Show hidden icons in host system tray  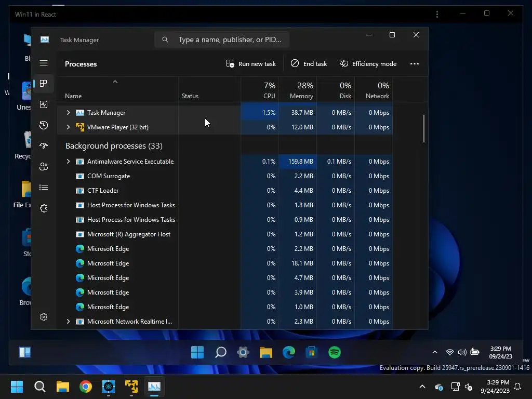pos(422,387)
